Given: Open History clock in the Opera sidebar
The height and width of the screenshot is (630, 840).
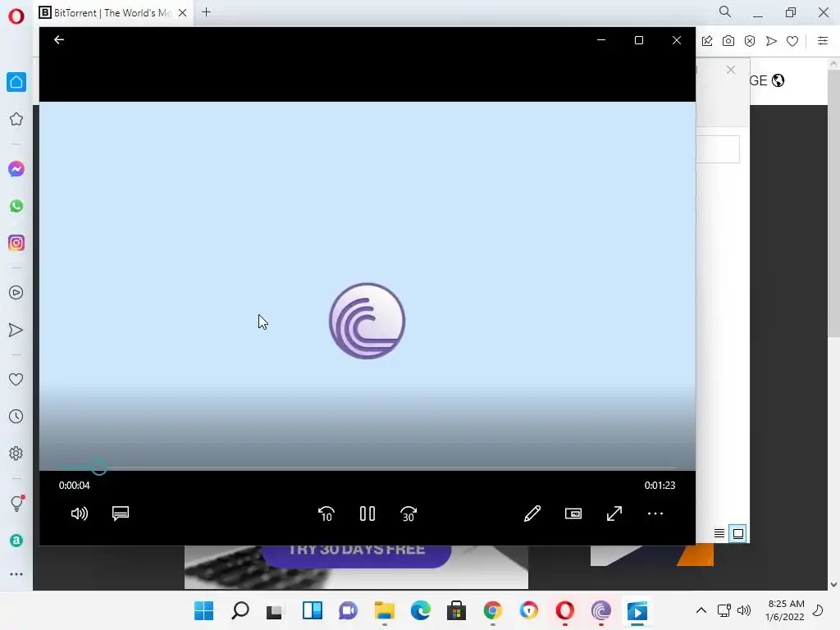Looking at the screenshot, I should pyautogui.click(x=16, y=416).
